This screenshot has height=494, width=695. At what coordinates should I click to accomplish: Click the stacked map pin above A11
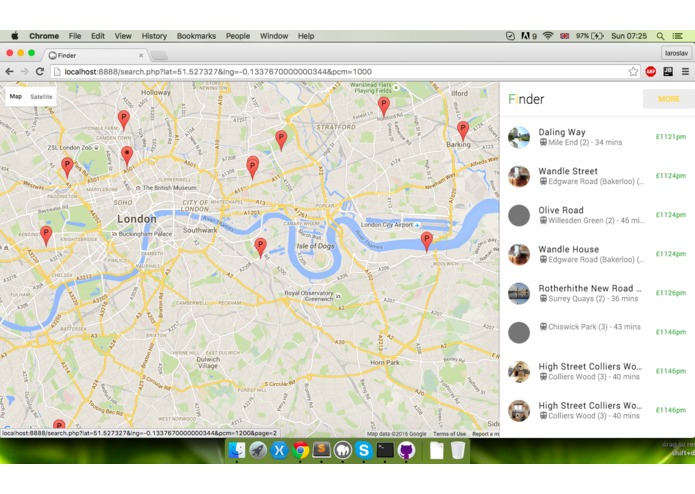[x=253, y=167]
